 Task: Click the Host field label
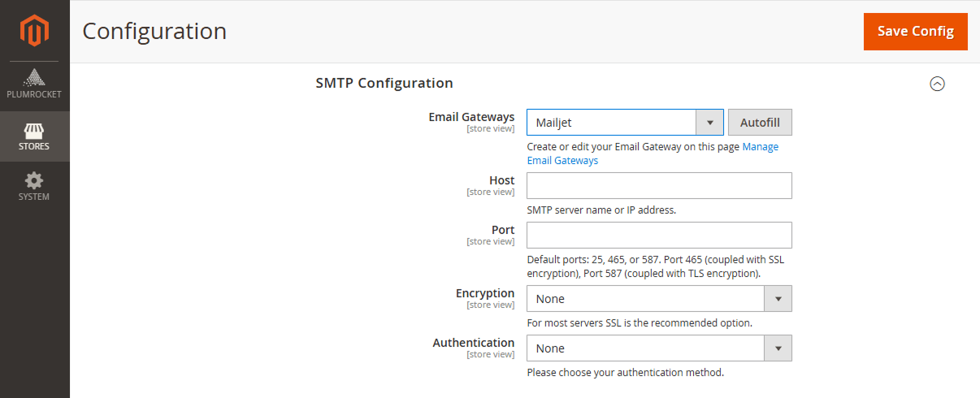click(501, 180)
